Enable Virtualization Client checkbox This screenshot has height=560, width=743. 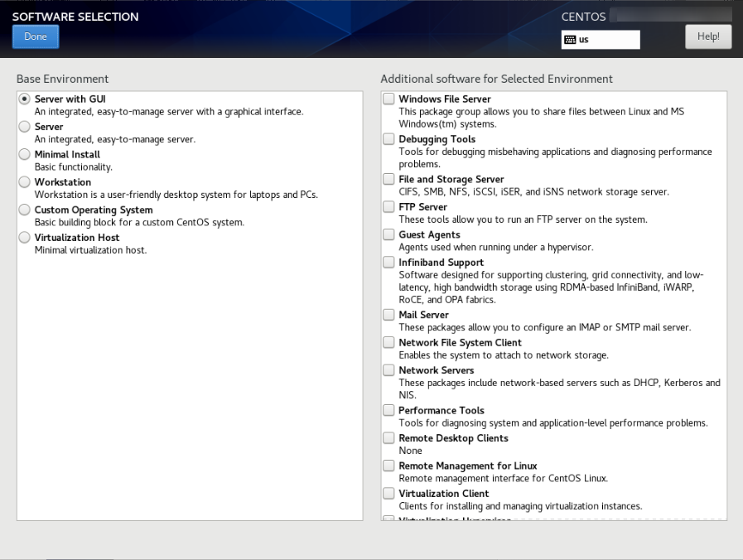tap(388, 493)
